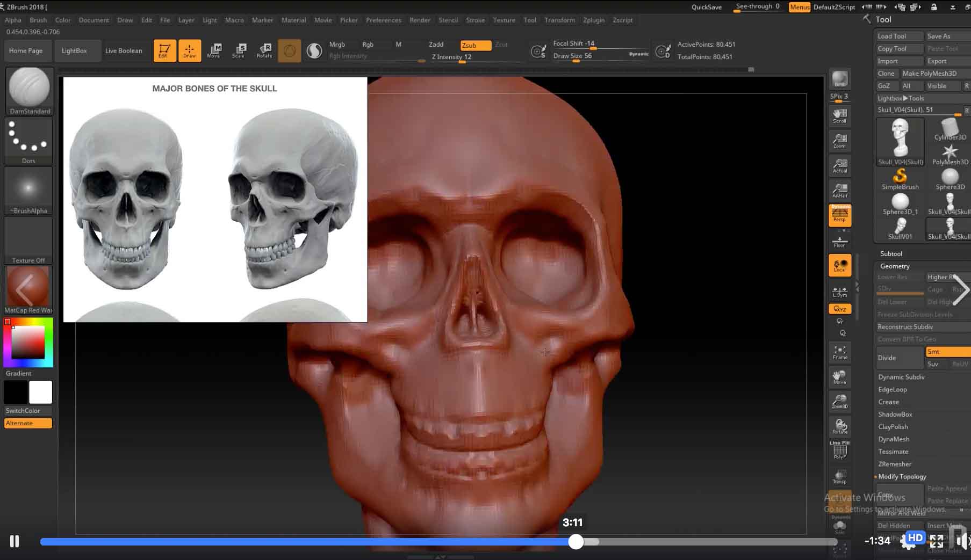Image resolution: width=971 pixels, height=560 pixels.
Task: Click the Frame view icon
Action: pyautogui.click(x=840, y=352)
